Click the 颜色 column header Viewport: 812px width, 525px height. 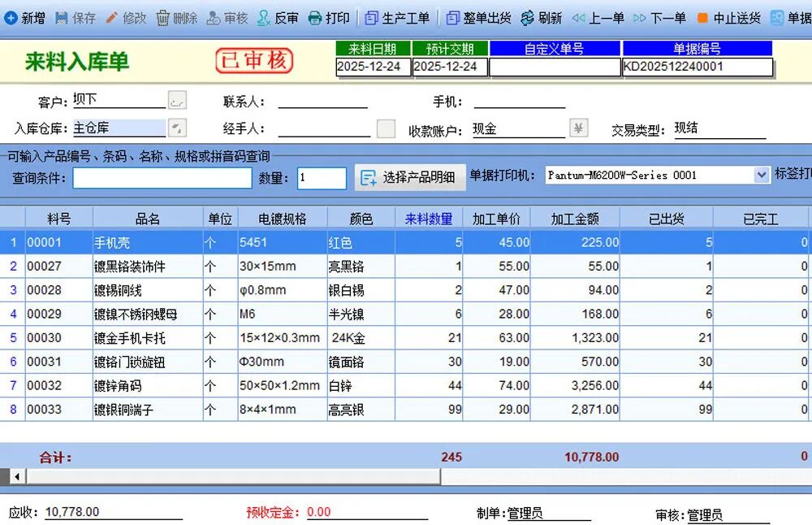click(x=361, y=219)
